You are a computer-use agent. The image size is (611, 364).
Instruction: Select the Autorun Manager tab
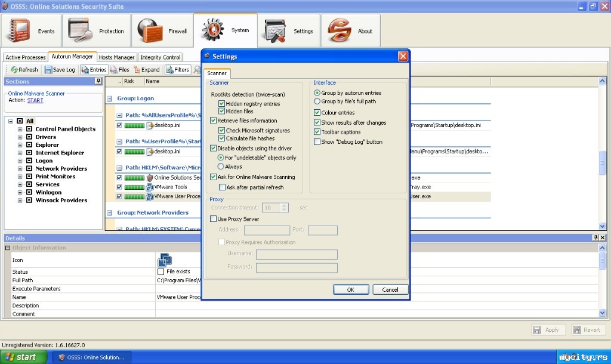72,57
